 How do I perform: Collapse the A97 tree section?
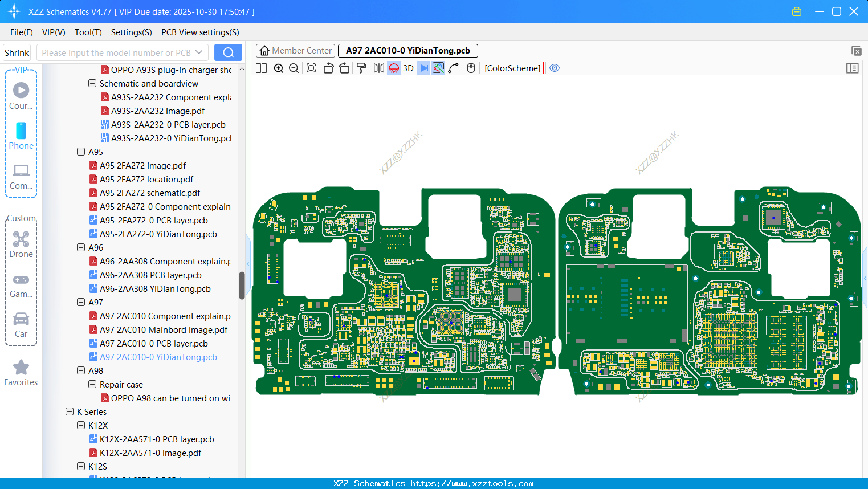click(x=80, y=302)
